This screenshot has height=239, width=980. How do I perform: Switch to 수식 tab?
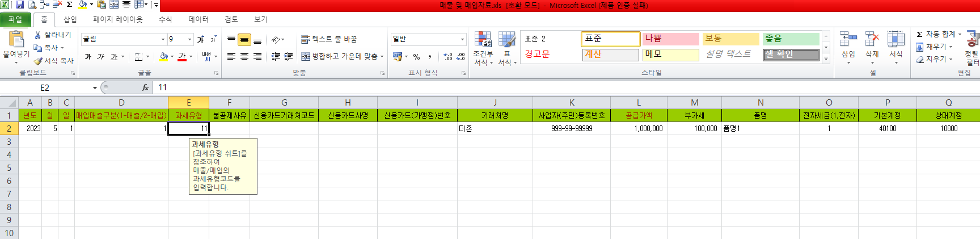(x=165, y=19)
